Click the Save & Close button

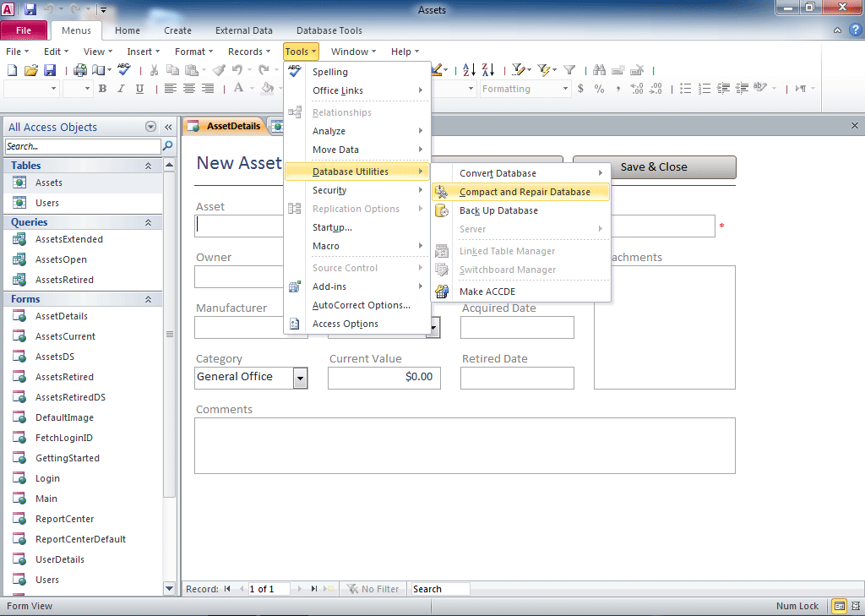(654, 167)
